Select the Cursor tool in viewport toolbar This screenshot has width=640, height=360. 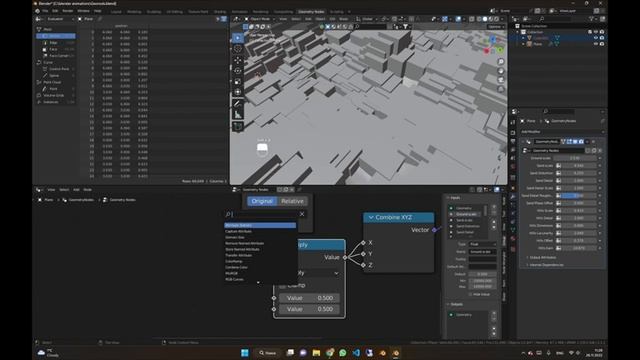click(x=238, y=49)
